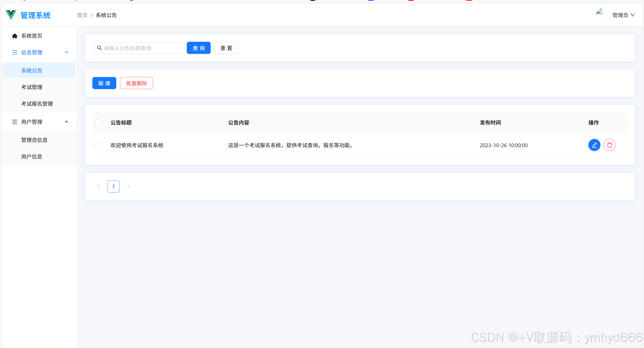
Task: Focus the 公告标题 search input field
Action: pos(141,48)
